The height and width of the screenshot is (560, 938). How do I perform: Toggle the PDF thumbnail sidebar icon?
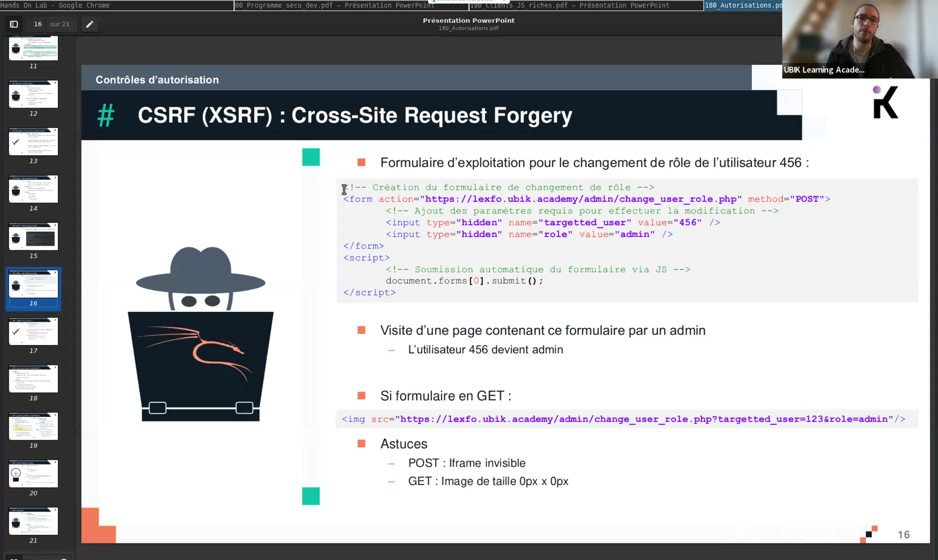click(14, 24)
